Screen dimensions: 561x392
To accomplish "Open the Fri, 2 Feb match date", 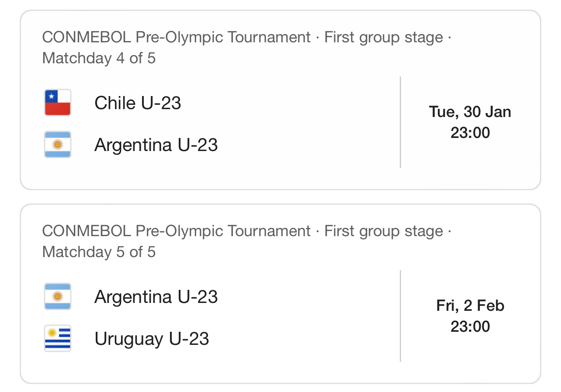I will 470,306.
